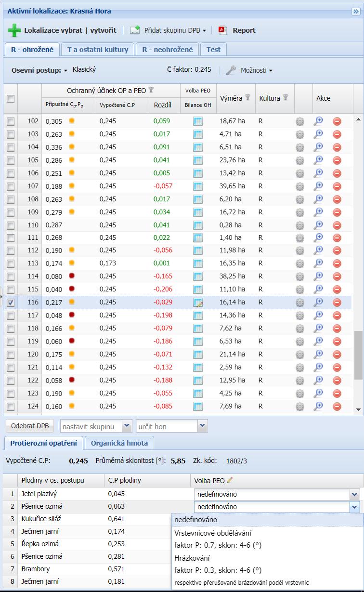Check the row 120 checkbox
Screen dimensions: 364x592
[11, 355]
